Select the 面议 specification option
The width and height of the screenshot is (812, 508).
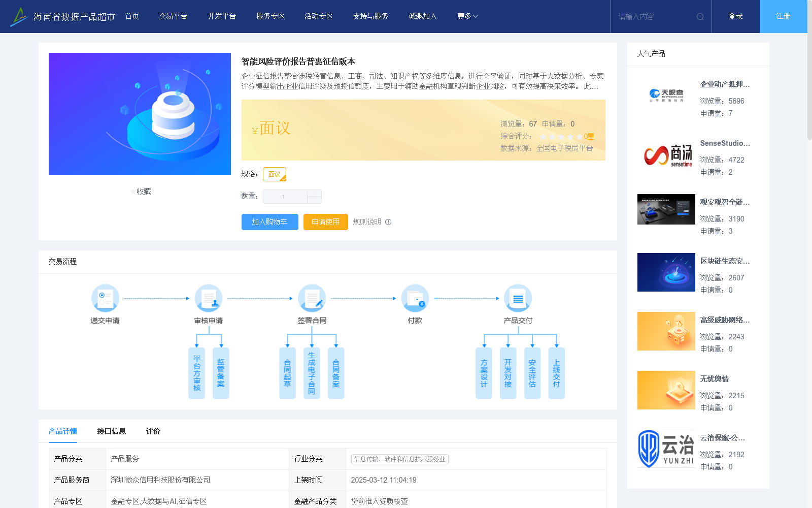(x=275, y=174)
